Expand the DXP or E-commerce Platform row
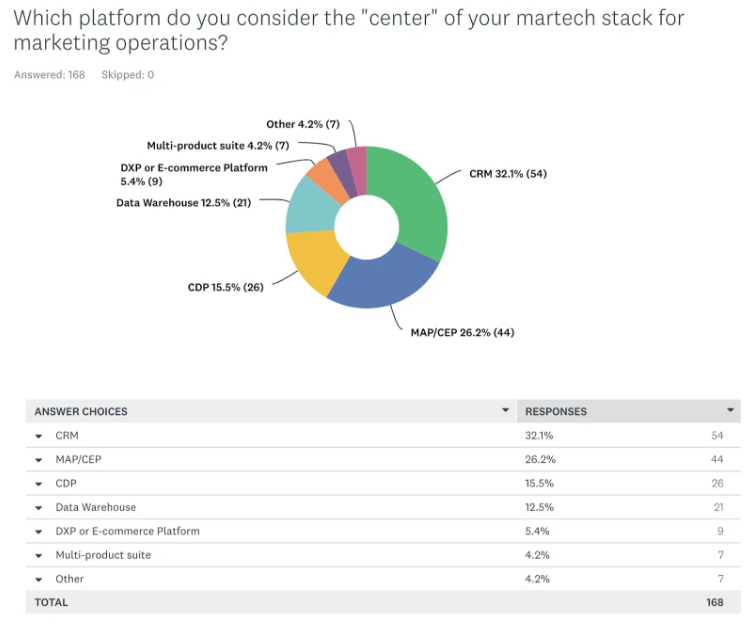The width and height of the screenshot is (750, 631). pyautogui.click(x=39, y=532)
